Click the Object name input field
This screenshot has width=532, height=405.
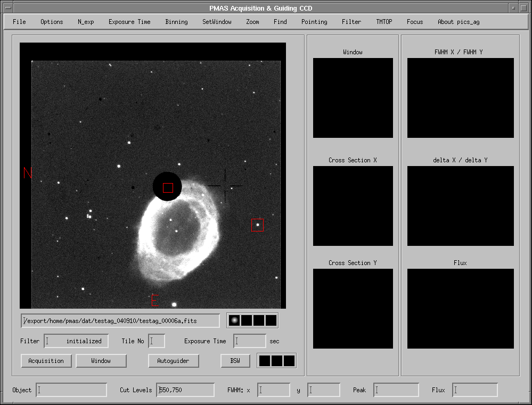tap(71, 390)
